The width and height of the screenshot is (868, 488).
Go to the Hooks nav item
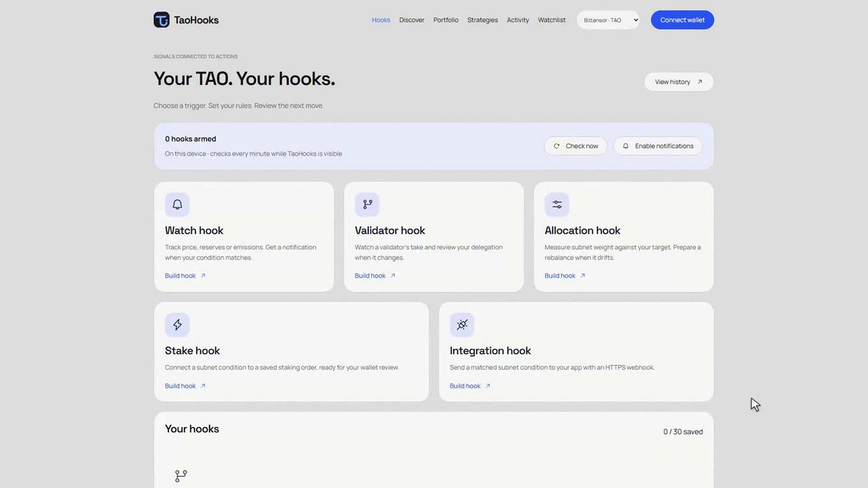381,20
